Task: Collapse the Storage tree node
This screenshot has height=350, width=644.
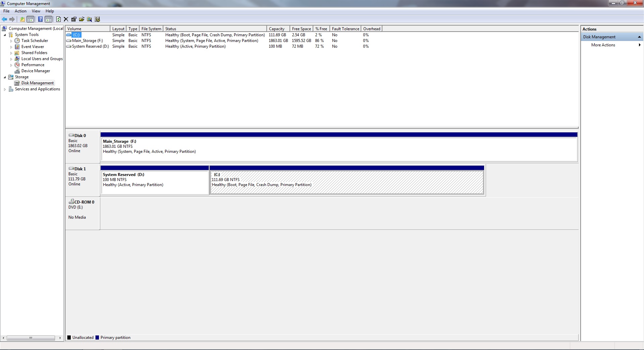Action: (5, 77)
